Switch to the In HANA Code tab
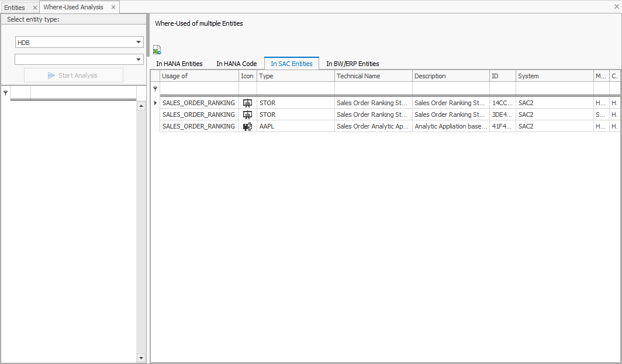 [x=236, y=63]
